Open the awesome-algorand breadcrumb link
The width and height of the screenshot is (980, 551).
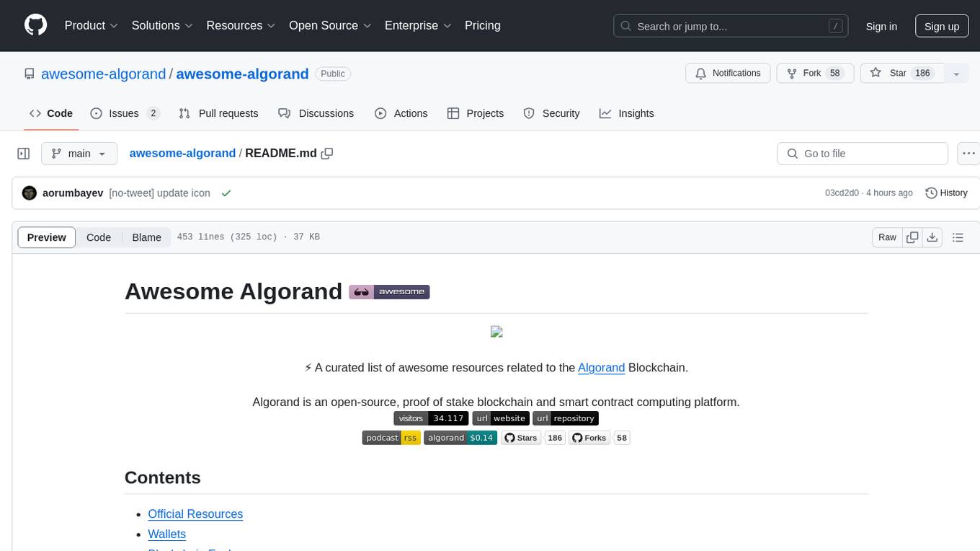click(x=182, y=153)
